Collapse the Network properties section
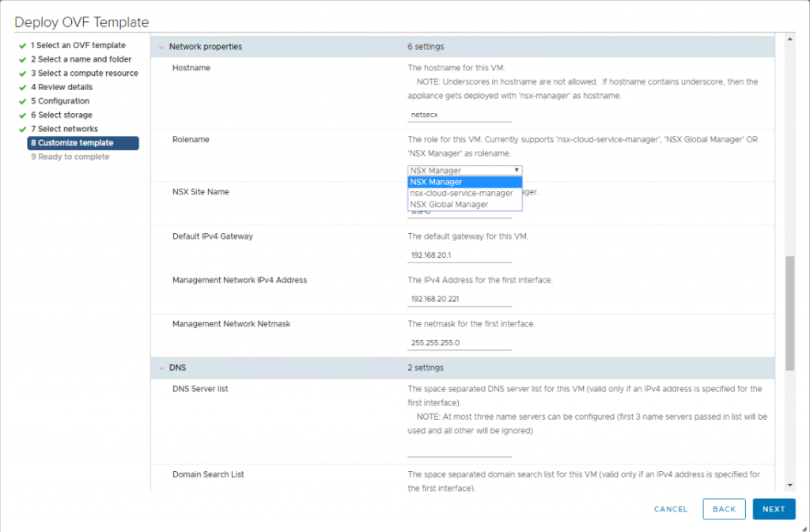810x532 pixels. click(161, 47)
